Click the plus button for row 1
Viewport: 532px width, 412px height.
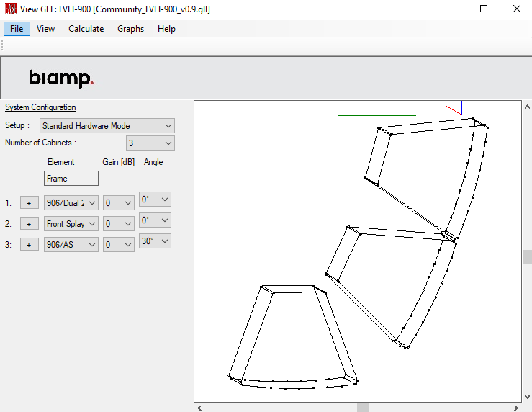pyautogui.click(x=30, y=203)
